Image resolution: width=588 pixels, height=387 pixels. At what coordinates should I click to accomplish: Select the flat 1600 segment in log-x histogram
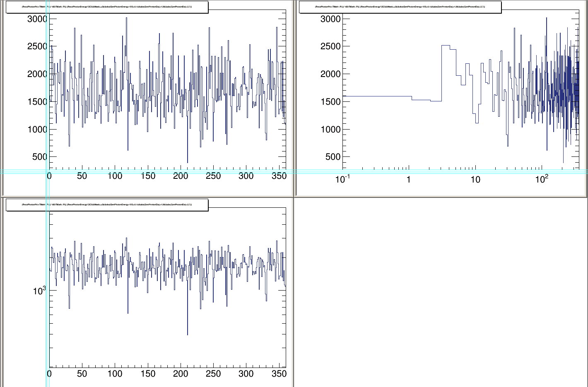pos(377,96)
